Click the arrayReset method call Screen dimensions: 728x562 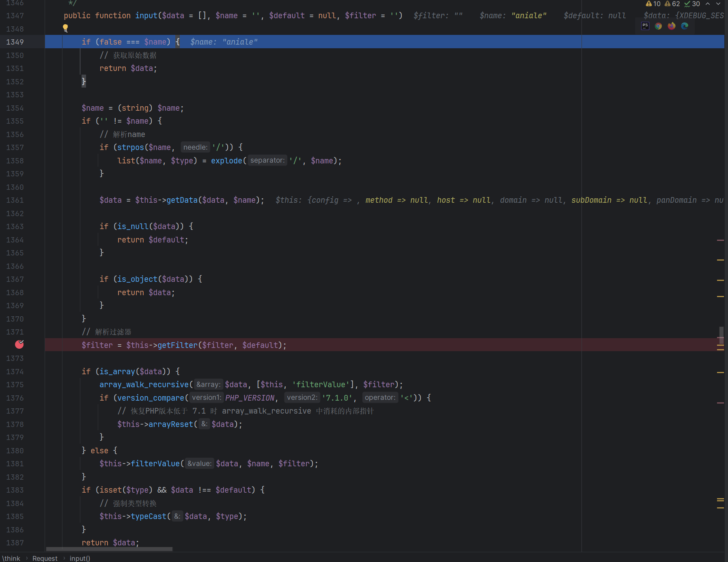coord(171,424)
